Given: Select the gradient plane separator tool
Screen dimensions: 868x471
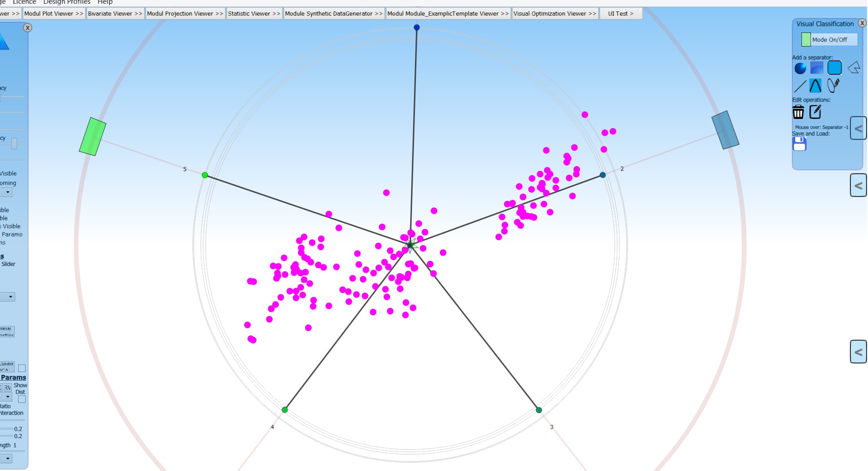Looking at the screenshot, I should [817, 68].
